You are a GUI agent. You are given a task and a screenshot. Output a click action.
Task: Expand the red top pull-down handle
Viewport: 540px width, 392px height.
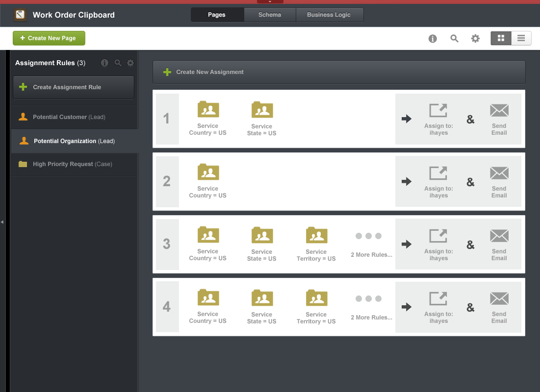(270, 2)
